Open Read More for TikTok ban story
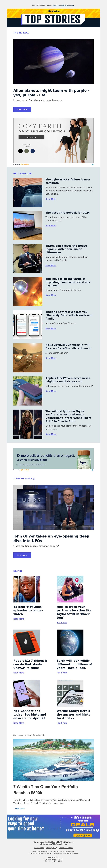The width and height of the screenshot is (107, 868). pyautogui.click(x=51, y=266)
